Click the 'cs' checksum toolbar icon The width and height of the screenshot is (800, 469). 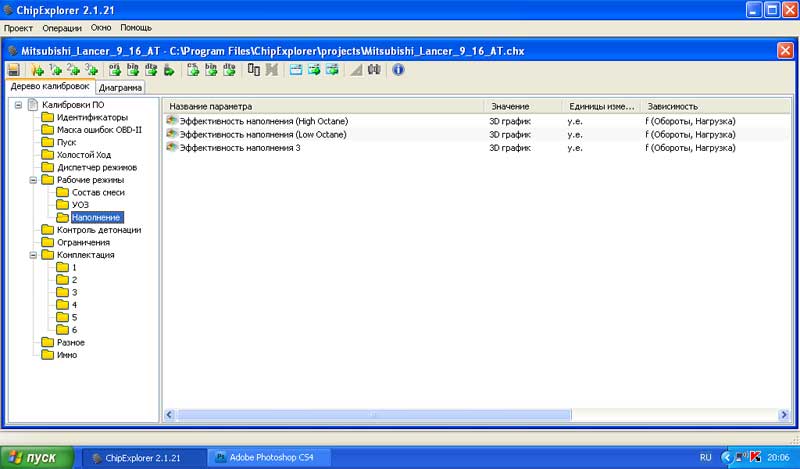[193, 70]
